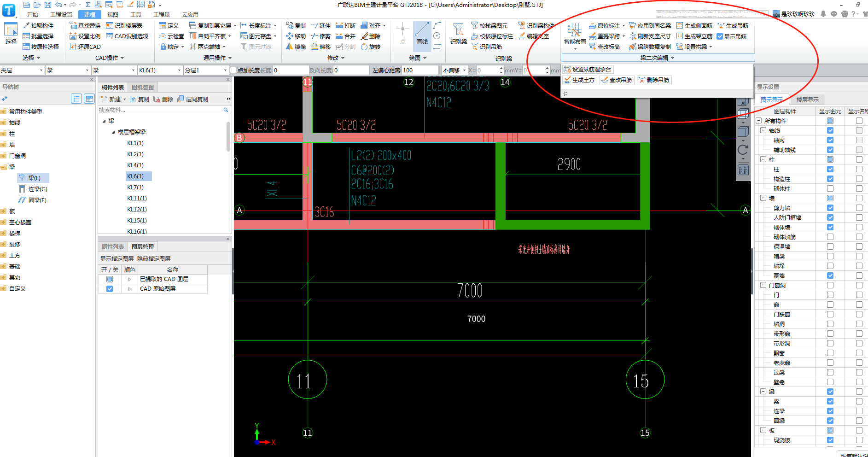Click 梁跨数据复制 beam span data copy
Image resolution: width=868 pixels, height=457 pixels.
[x=650, y=47]
